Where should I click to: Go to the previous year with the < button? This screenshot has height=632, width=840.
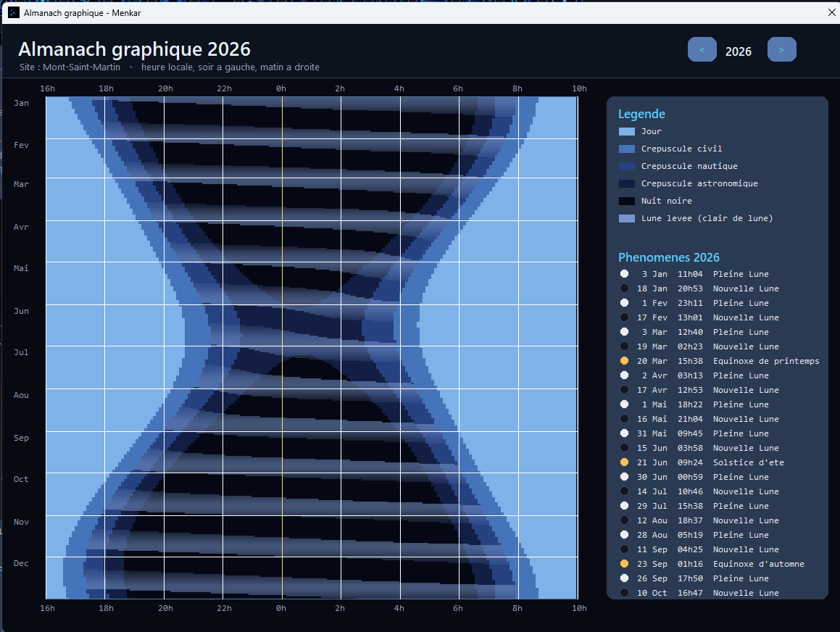point(702,50)
